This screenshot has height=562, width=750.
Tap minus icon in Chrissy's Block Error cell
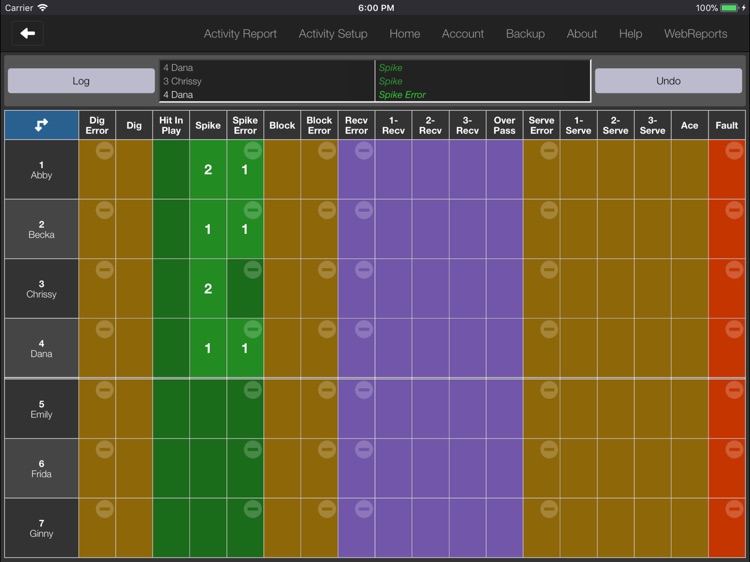[327, 270]
